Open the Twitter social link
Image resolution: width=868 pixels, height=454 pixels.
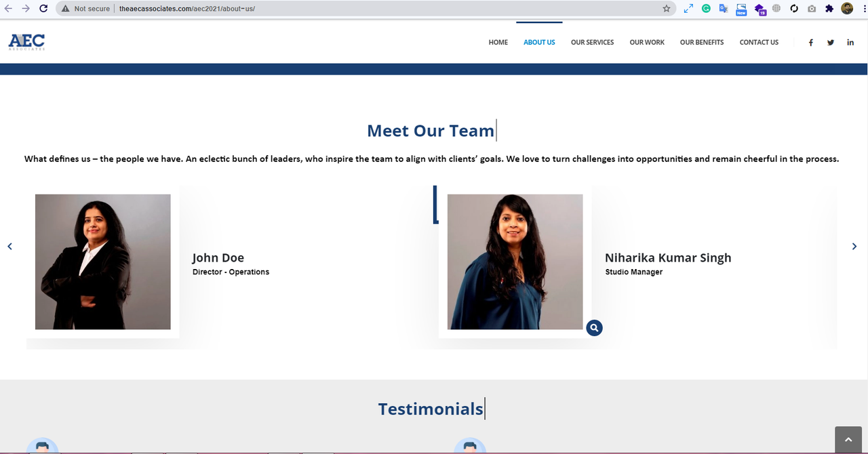[x=831, y=42]
